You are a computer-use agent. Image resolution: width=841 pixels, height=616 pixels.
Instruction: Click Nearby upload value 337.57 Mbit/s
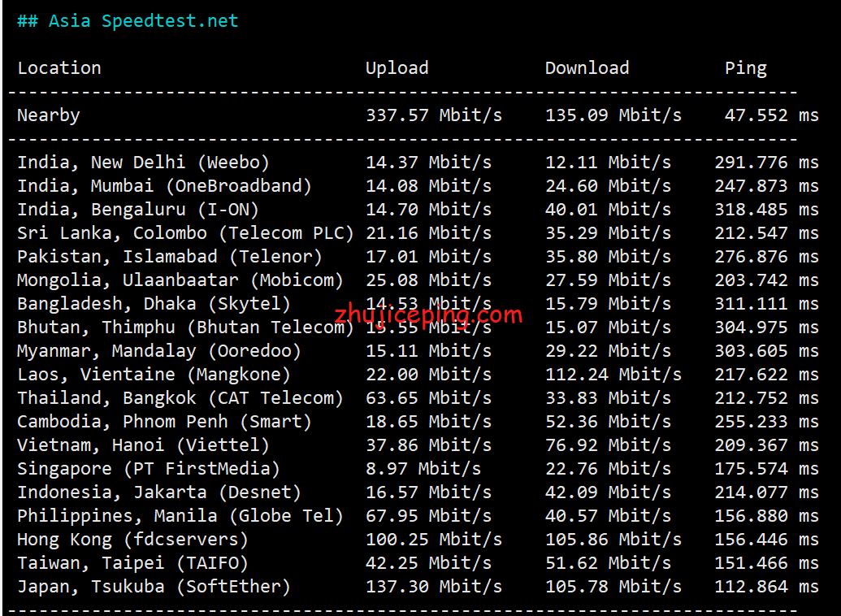click(434, 115)
